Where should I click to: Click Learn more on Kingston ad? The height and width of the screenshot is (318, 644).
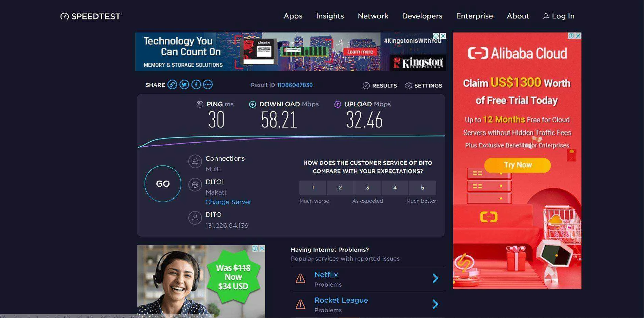[360, 52]
